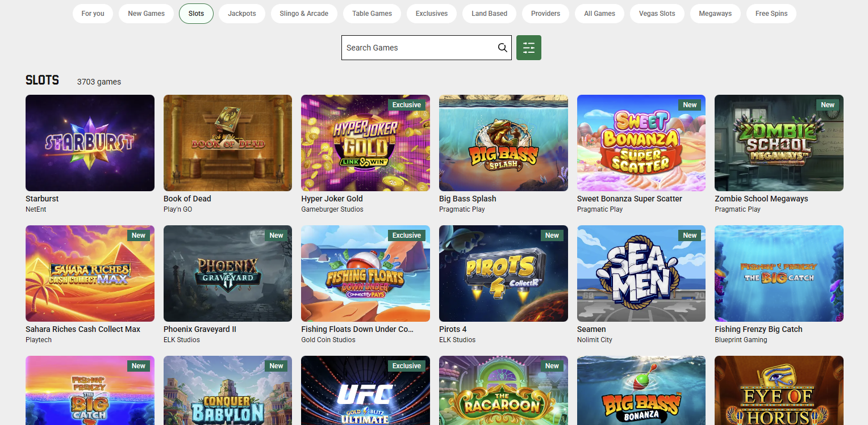Viewport: 868px width, 425px height.
Task: Click the NetEnt provider label
Action: [x=36, y=209]
